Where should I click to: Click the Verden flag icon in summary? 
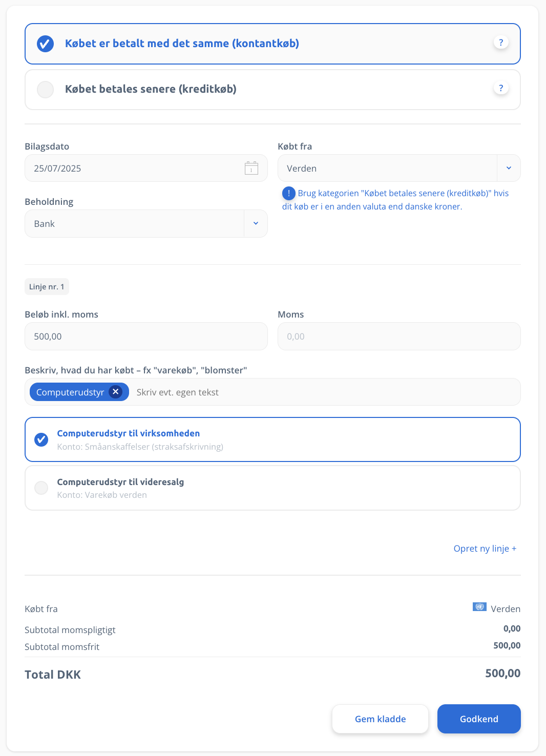click(479, 607)
